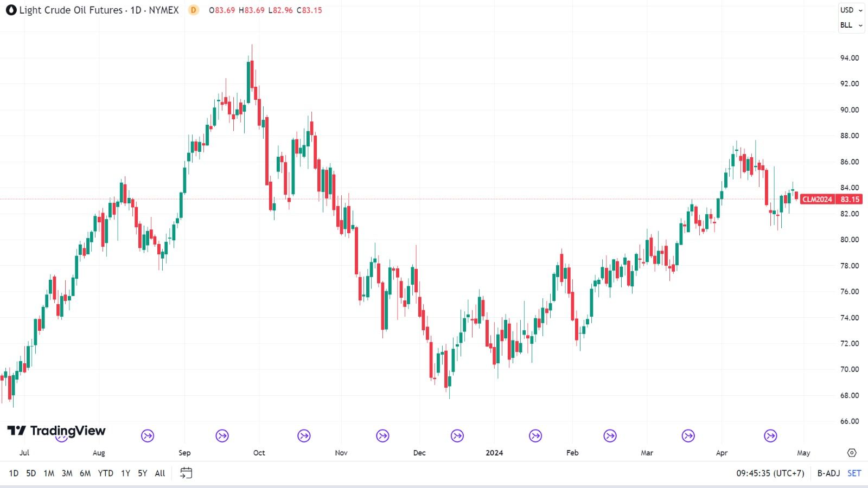This screenshot has width=868, height=488.
Task: Open timezone menu showing 09:45:35 (UTC+7)
Action: click(x=770, y=473)
